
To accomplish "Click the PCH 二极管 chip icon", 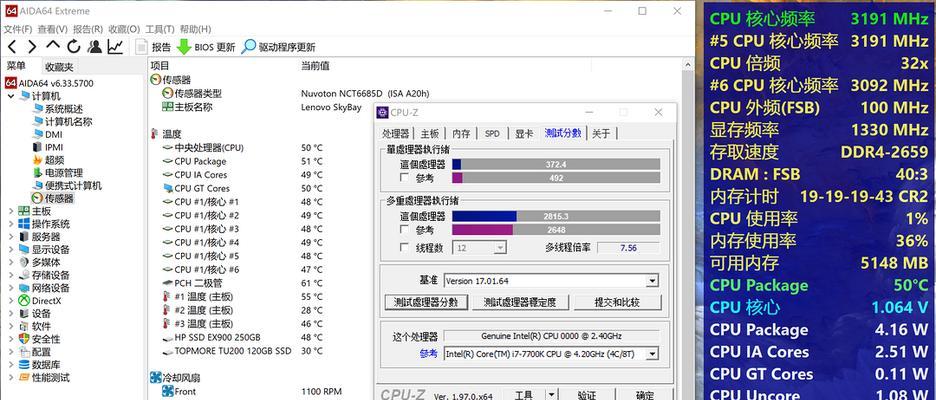I will tap(168, 283).
